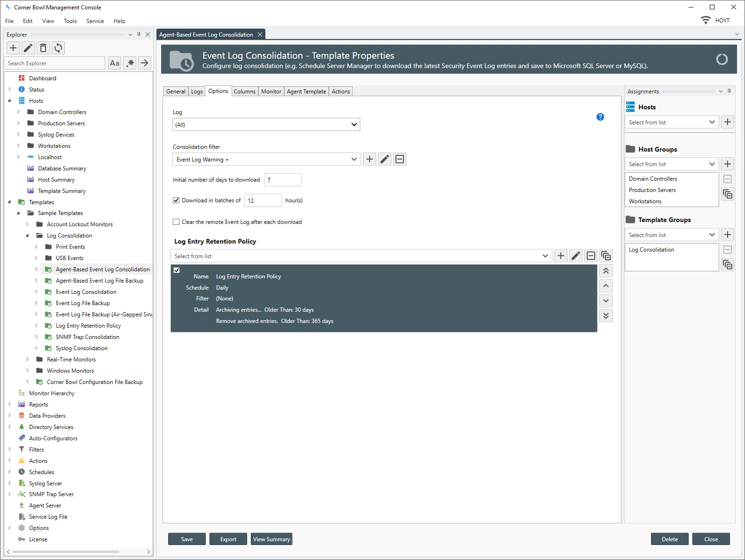Click the Explorer refresh icon
This screenshot has width=745, height=560.
tap(58, 48)
